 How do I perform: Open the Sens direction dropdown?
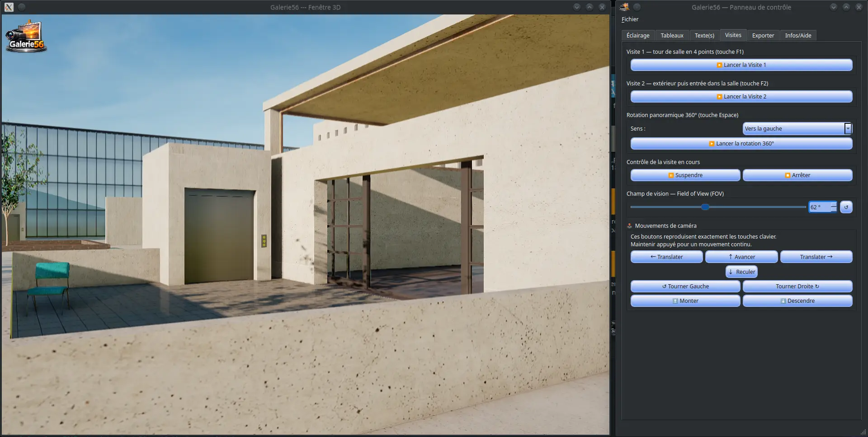pos(797,129)
